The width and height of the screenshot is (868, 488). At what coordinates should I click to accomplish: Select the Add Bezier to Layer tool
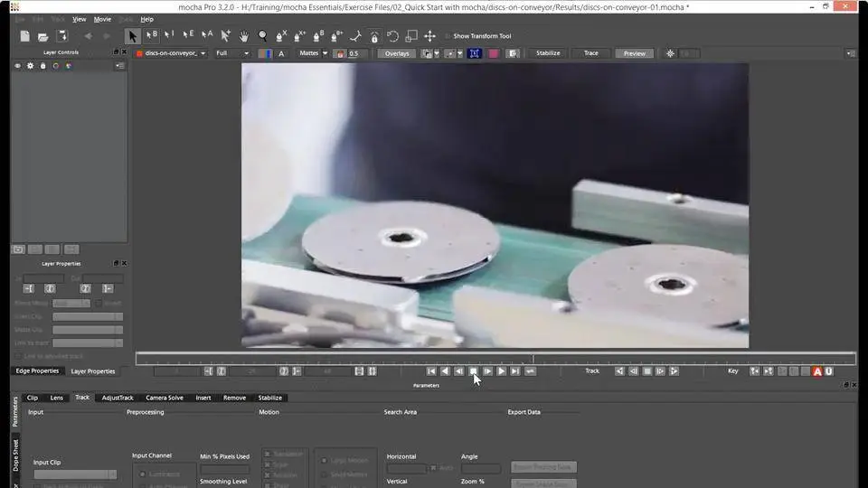coord(336,36)
